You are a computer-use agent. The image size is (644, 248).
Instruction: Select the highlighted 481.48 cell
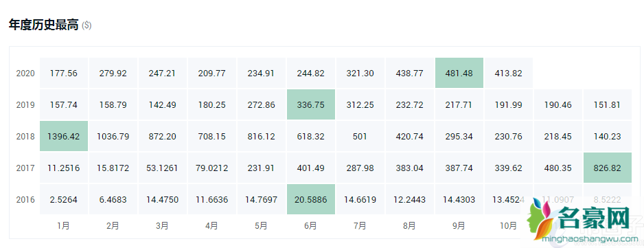point(459,74)
